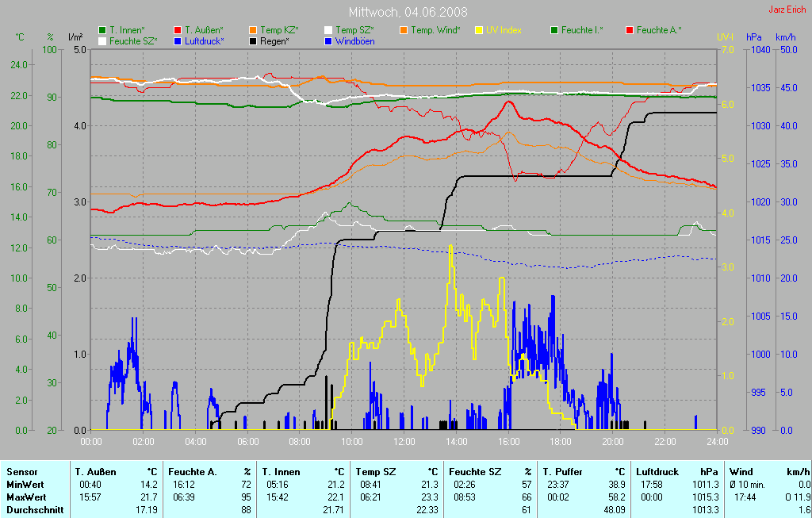Click the yellow UV Index legend square

[479, 30]
